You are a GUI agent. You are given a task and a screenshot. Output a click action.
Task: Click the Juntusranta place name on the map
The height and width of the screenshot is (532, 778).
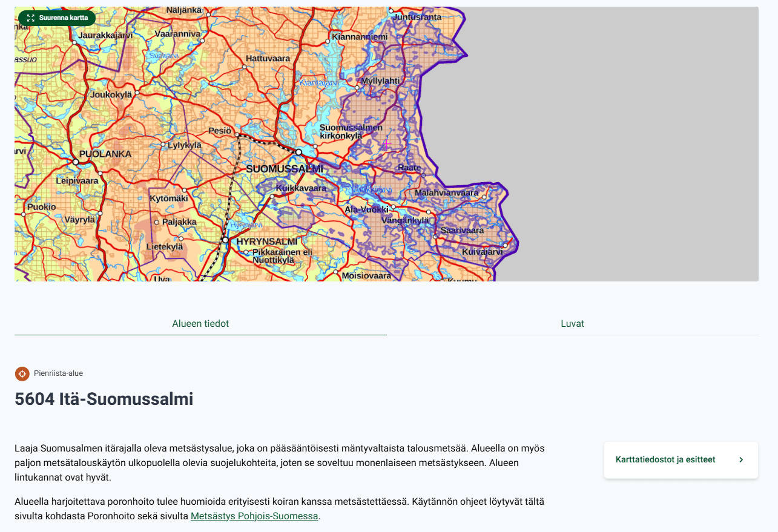(418, 17)
